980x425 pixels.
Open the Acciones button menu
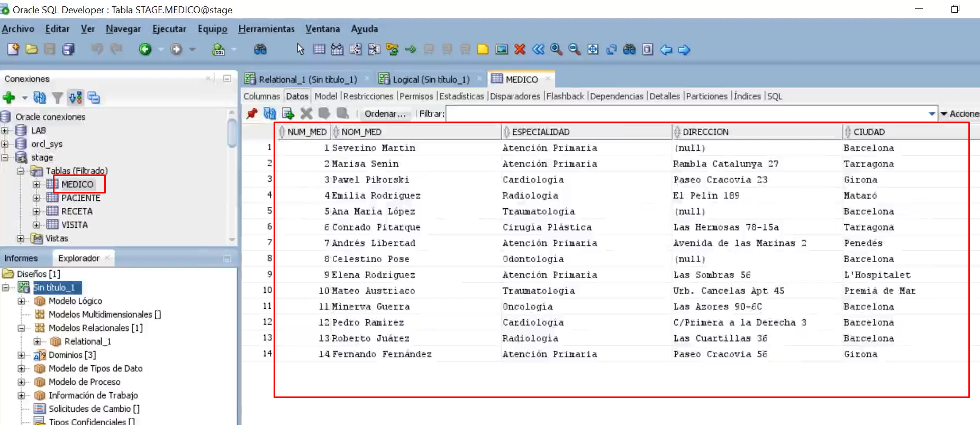(960, 114)
